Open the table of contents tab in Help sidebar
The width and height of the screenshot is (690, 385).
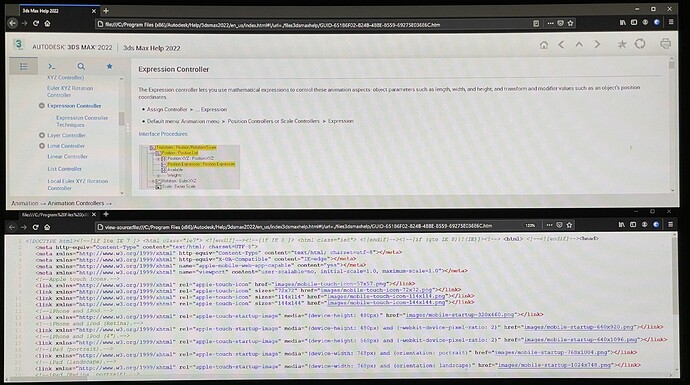click(23, 66)
